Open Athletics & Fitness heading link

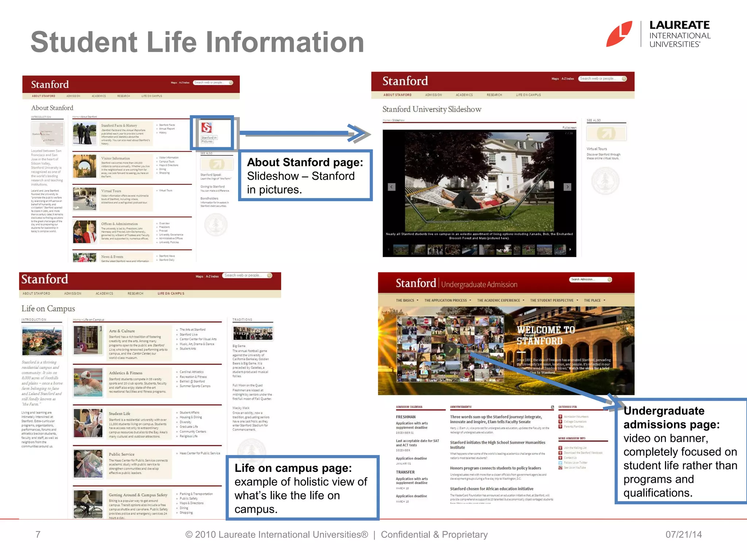pyautogui.click(x=125, y=373)
